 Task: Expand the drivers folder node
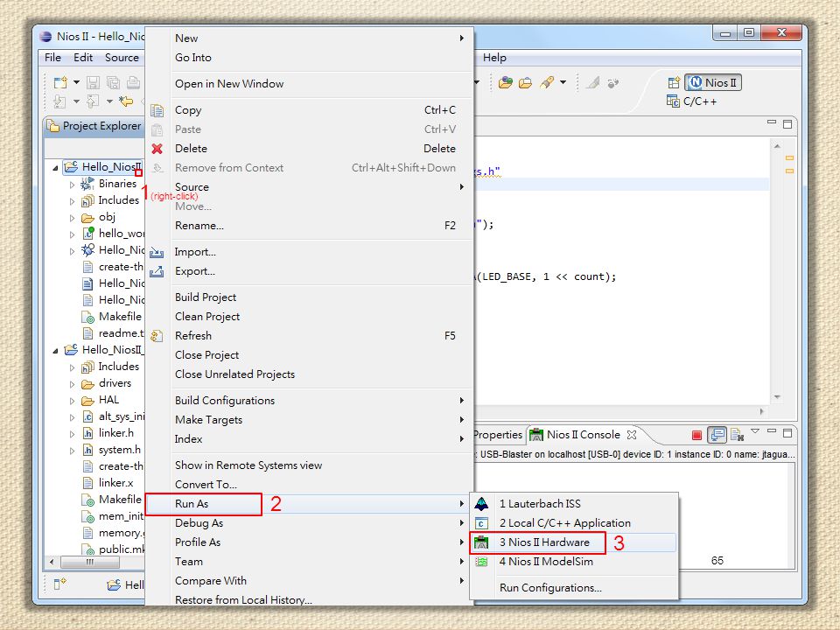tap(72, 384)
